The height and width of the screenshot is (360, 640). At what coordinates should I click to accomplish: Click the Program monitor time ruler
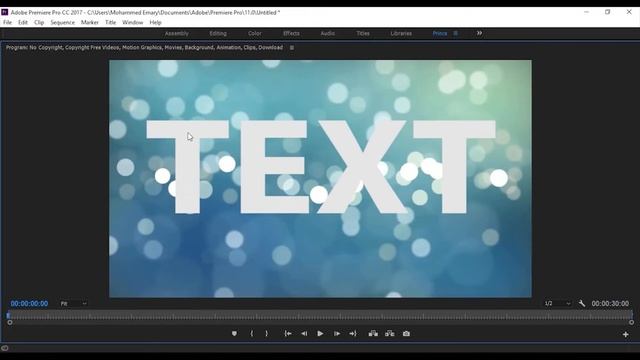[x=320, y=315]
